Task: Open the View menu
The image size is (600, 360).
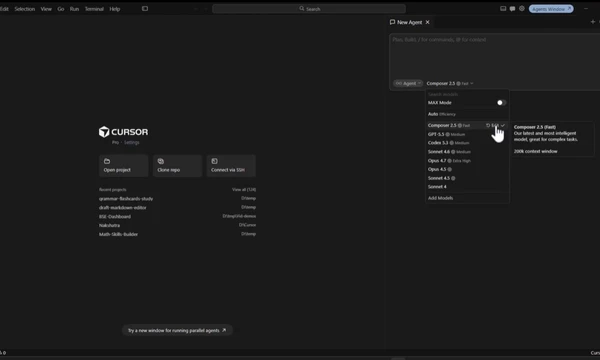Action: pyautogui.click(x=46, y=9)
